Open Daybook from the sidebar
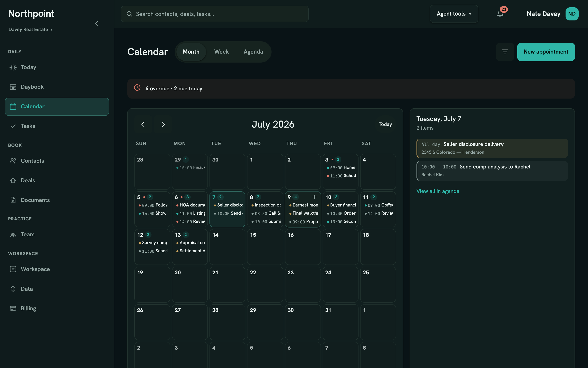 [57, 87]
